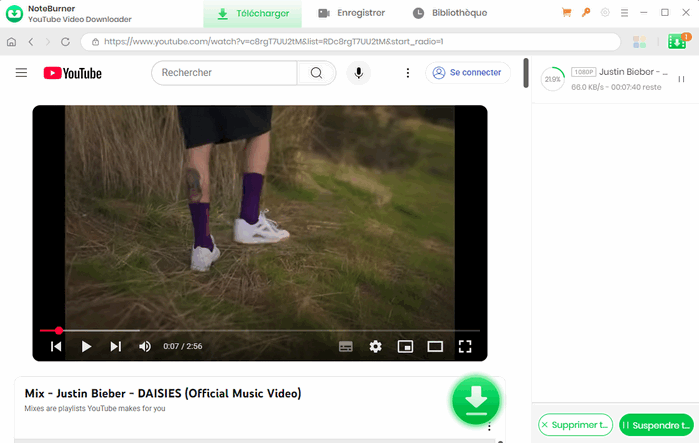The height and width of the screenshot is (443, 699).
Task: Click the YouTube URL address field
Action: [x=350, y=42]
